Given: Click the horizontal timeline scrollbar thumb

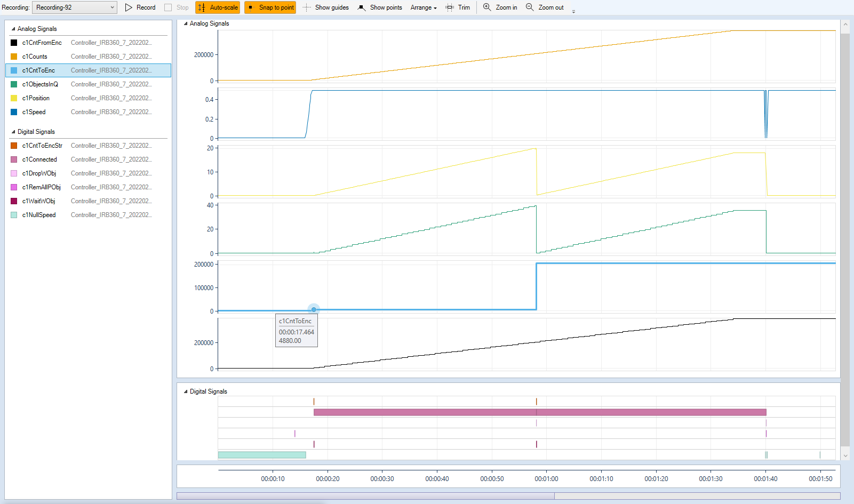Looking at the screenshot, I should pos(366,496).
